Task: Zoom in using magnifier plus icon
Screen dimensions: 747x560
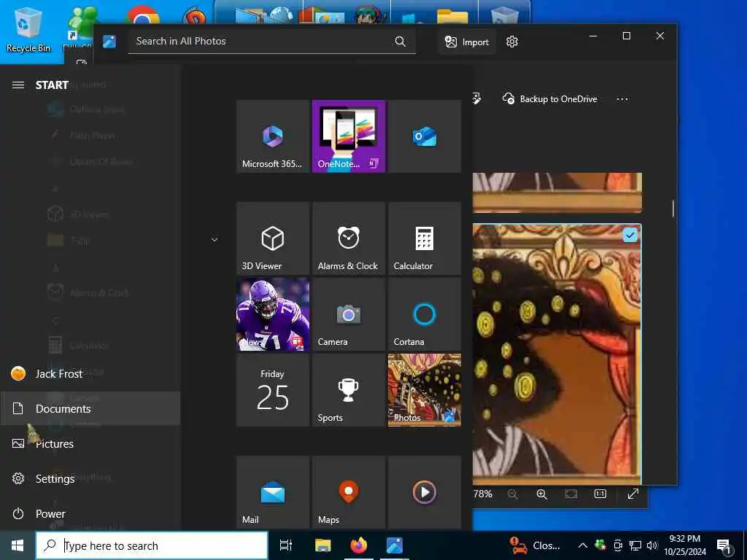Action: pyautogui.click(x=542, y=494)
